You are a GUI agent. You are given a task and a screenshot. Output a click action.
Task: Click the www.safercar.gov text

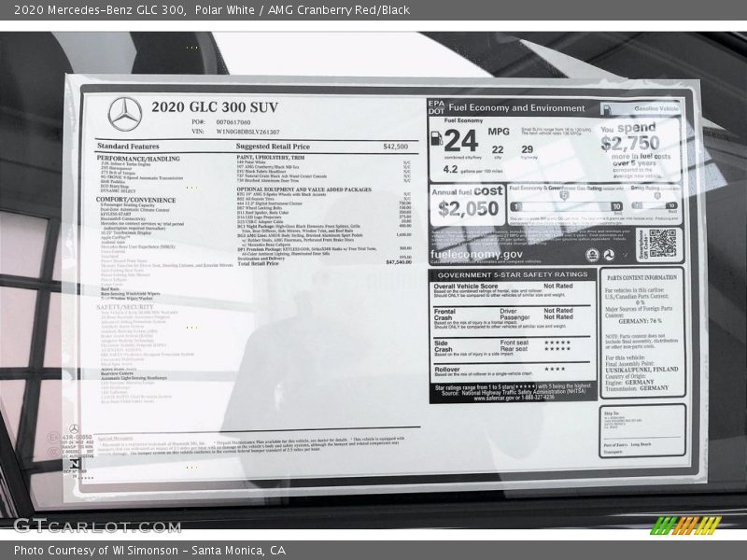tap(494, 399)
